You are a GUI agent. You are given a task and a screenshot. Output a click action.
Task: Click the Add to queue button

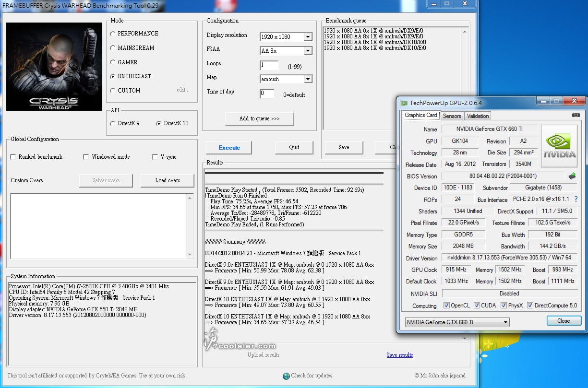(x=259, y=119)
